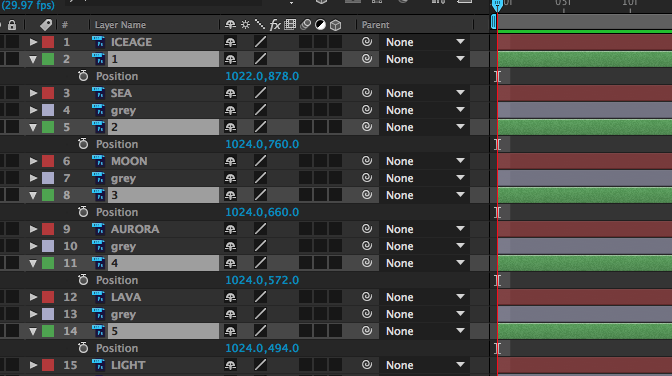The image size is (672, 376).
Task: Click the Position value 1024.0,660.0
Action: pos(262,212)
